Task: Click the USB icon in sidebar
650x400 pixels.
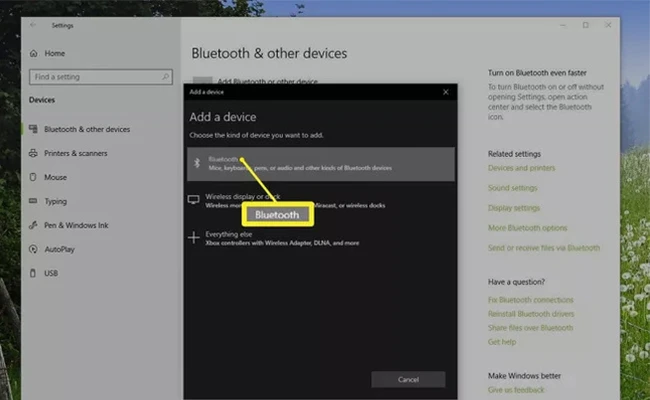Action: [x=33, y=273]
